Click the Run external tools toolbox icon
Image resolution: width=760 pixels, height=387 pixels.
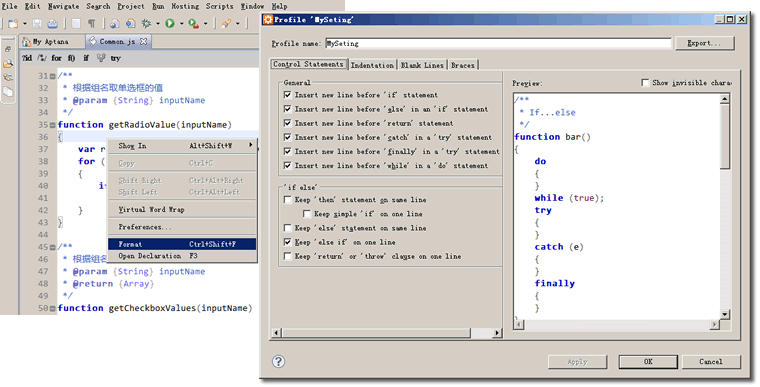tap(193, 23)
